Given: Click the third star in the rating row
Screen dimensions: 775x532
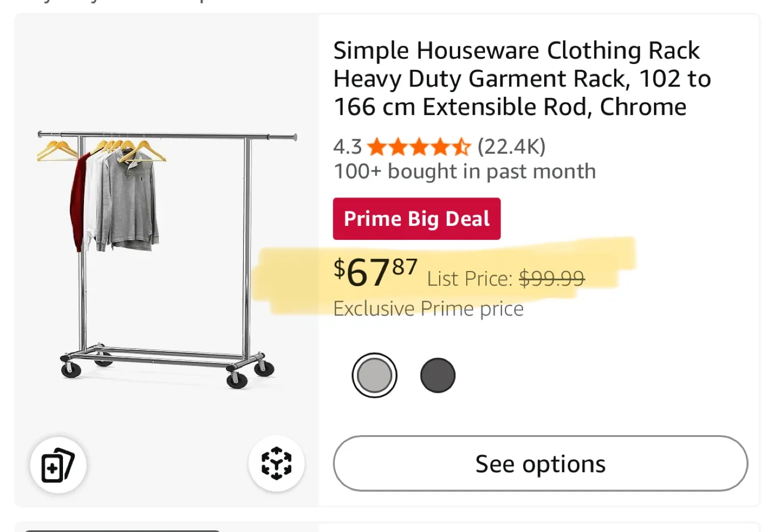Looking at the screenshot, I should 418,146.
